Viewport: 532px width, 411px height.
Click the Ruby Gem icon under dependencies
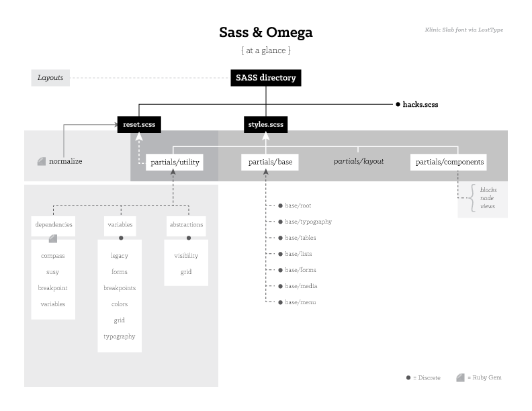[53, 238]
